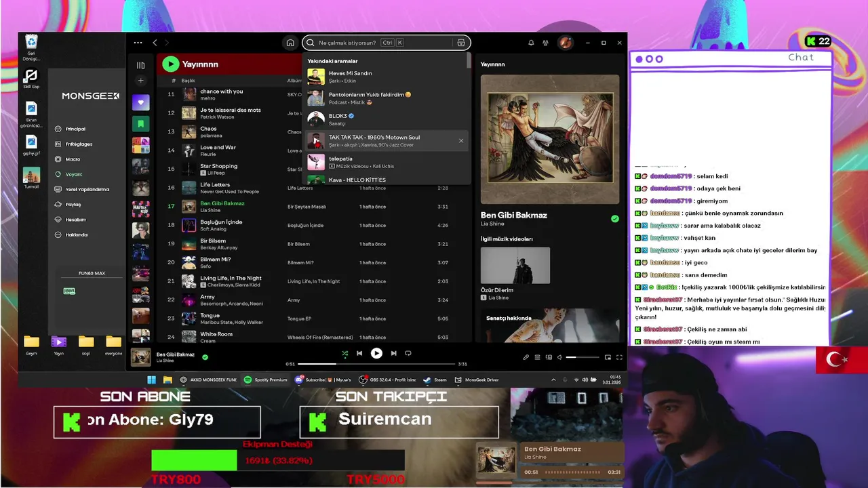Create a playlist with the plus icon

140,81
